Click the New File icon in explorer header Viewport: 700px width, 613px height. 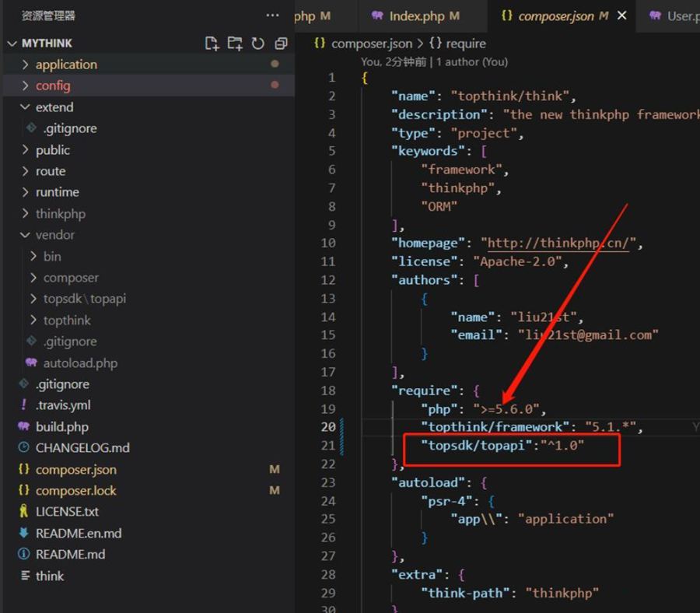pyautogui.click(x=212, y=44)
